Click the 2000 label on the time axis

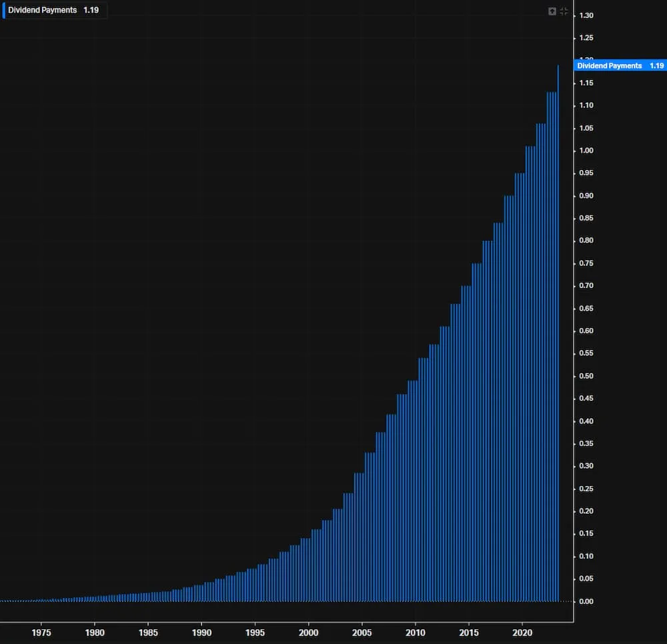point(308,633)
